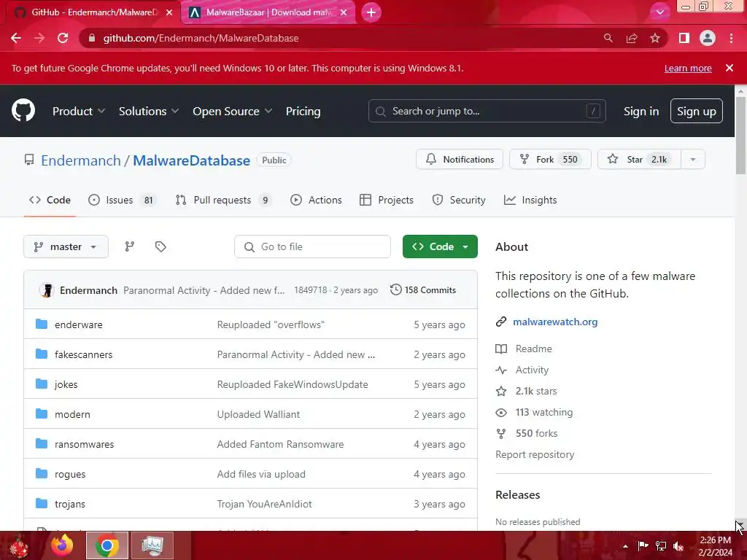
Task: Expand the Open Source menu
Action: [233, 111]
